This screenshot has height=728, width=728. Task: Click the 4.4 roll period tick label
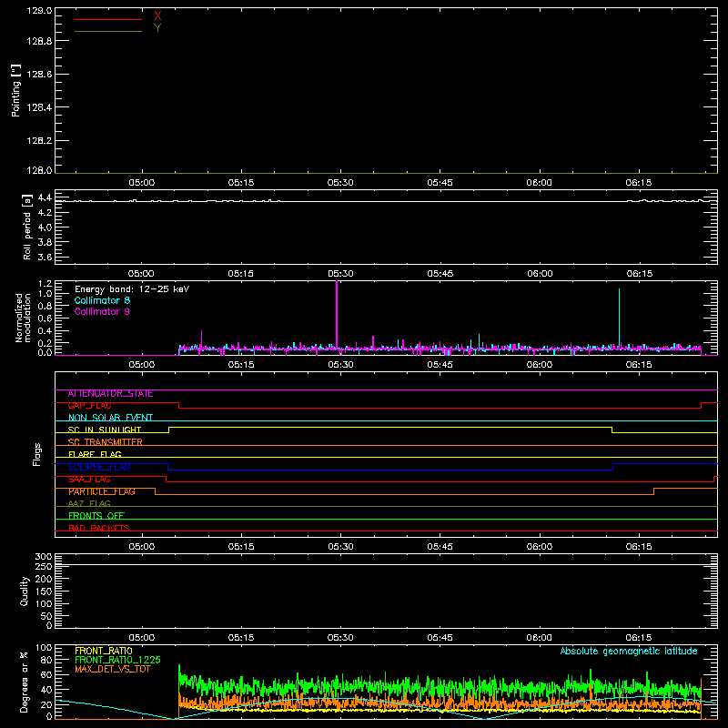click(x=45, y=198)
